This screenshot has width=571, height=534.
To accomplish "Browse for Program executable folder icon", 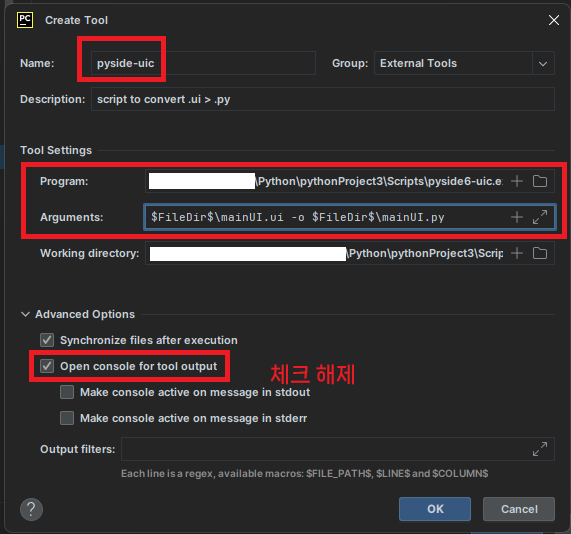I will (540, 181).
